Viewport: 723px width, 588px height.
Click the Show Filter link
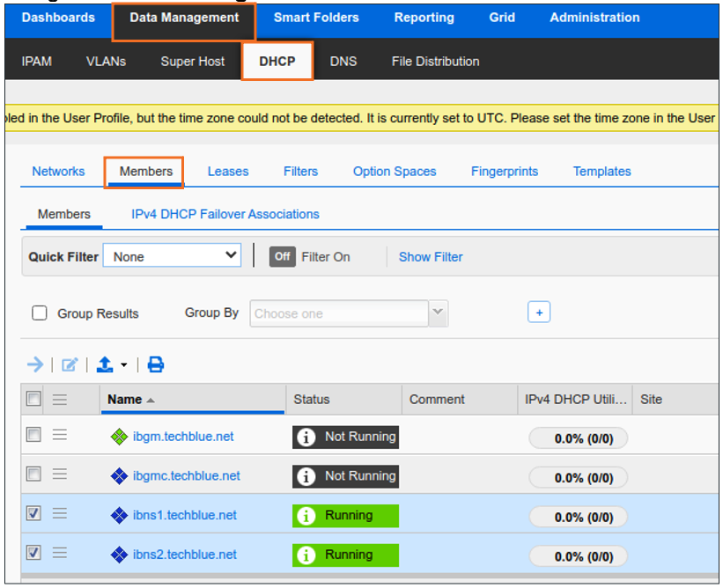pos(431,257)
